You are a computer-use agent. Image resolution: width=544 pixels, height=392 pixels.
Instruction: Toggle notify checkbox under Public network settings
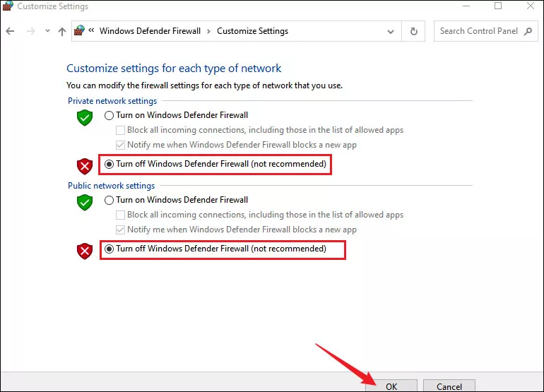[120, 230]
